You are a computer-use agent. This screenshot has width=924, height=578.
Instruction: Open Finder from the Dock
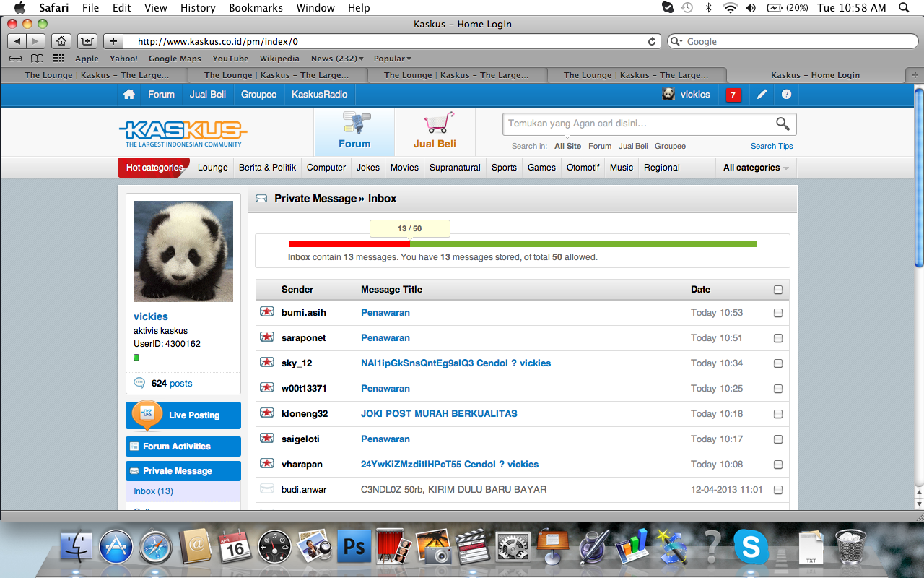point(76,547)
